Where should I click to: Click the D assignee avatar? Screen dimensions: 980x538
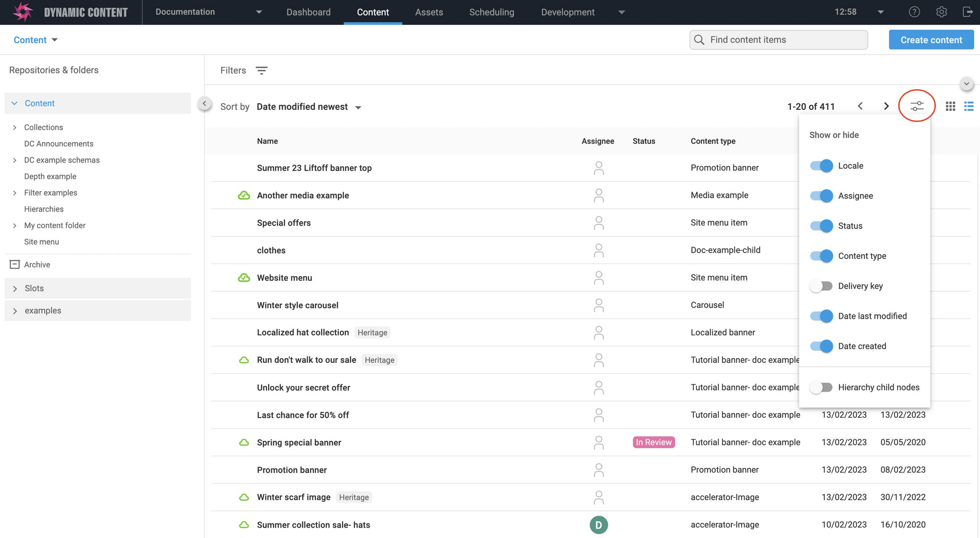(x=598, y=525)
